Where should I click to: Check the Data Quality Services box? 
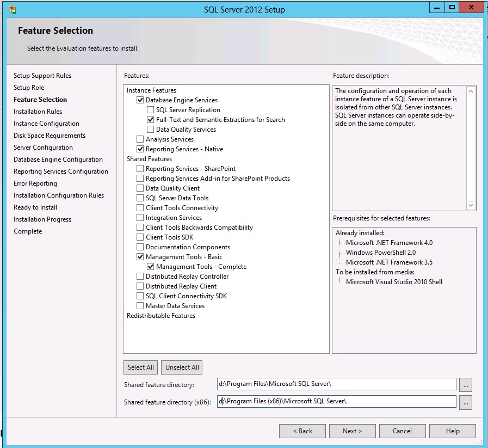[150, 129]
